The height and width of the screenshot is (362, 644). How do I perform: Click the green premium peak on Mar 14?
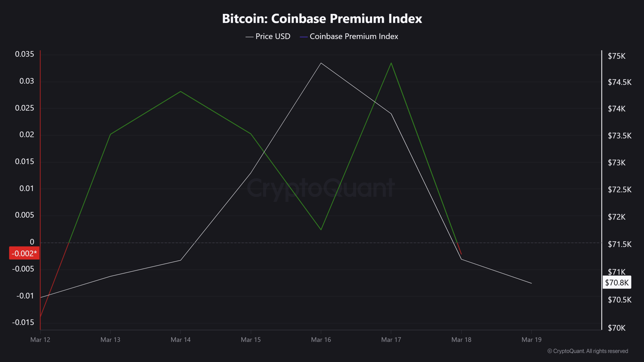coord(181,92)
